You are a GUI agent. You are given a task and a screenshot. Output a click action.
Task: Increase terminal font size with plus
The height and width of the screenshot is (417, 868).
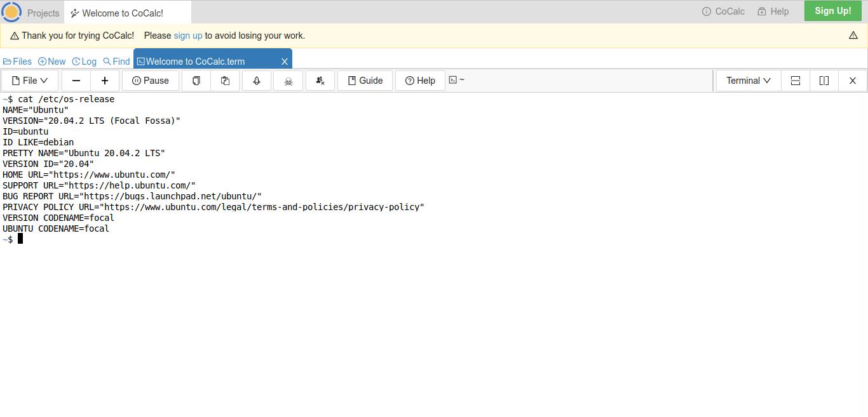(x=105, y=81)
